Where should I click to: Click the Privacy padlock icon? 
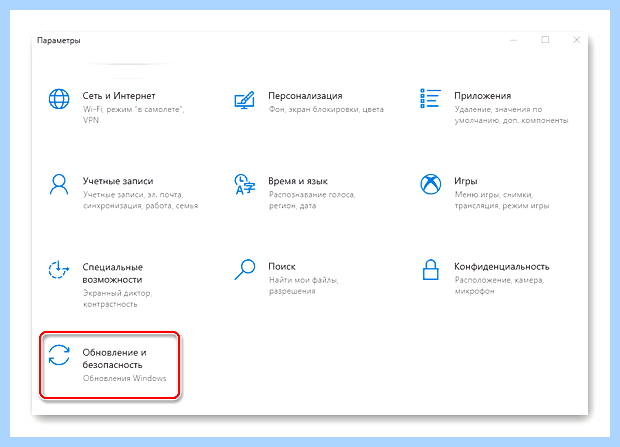pos(431,270)
